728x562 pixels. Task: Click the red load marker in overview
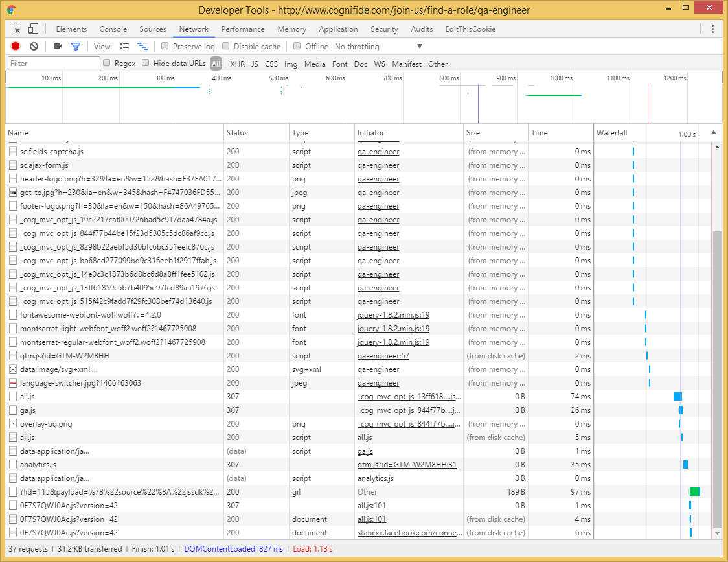coord(650,103)
